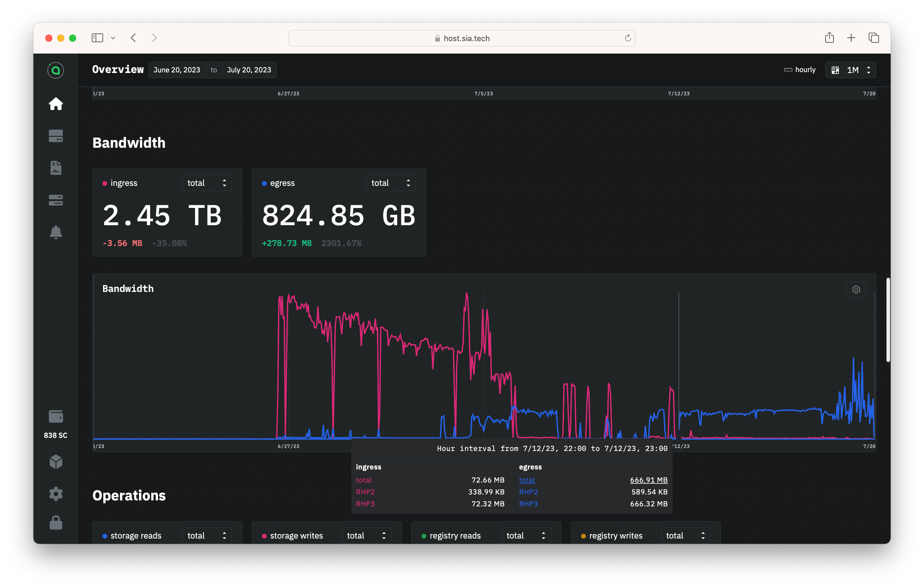Change the hourly interval setting
924x588 pixels.
coord(800,69)
